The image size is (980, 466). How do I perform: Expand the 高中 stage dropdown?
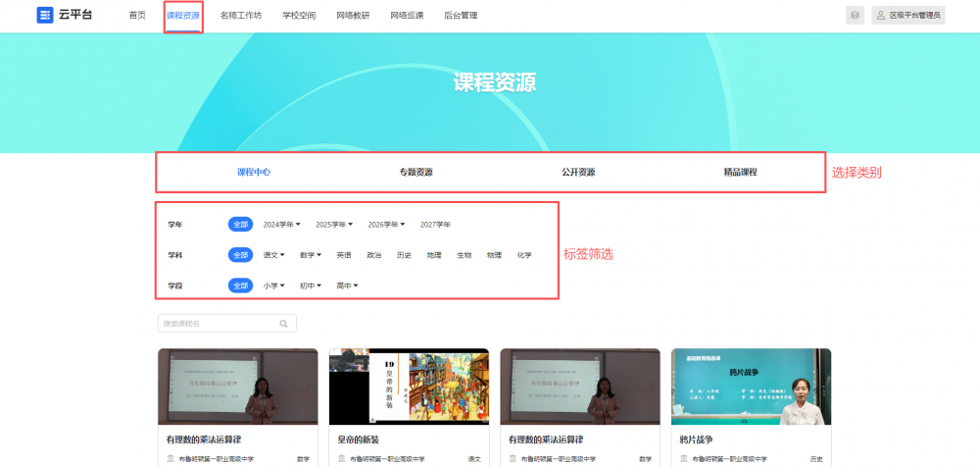click(x=347, y=285)
